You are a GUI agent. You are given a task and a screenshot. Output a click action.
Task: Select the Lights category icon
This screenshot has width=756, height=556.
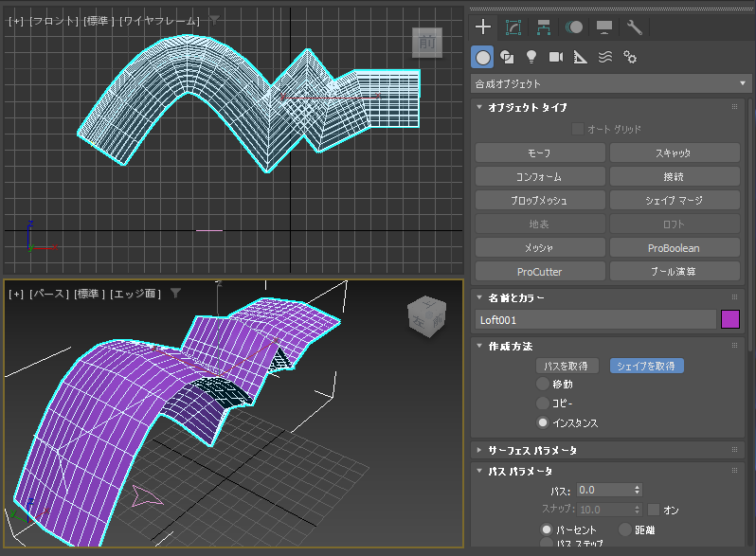(531, 58)
